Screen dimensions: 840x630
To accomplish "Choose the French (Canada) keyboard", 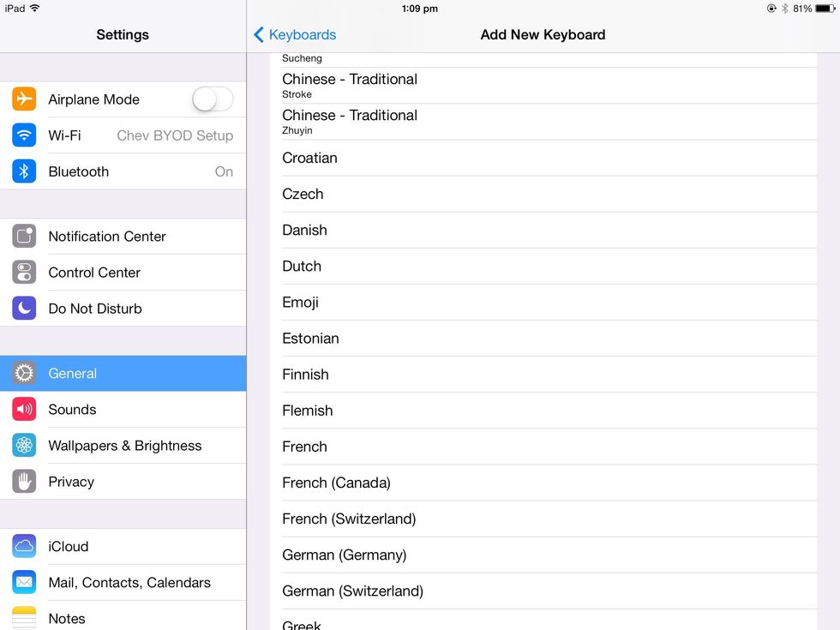I will (x=549, y=483).
